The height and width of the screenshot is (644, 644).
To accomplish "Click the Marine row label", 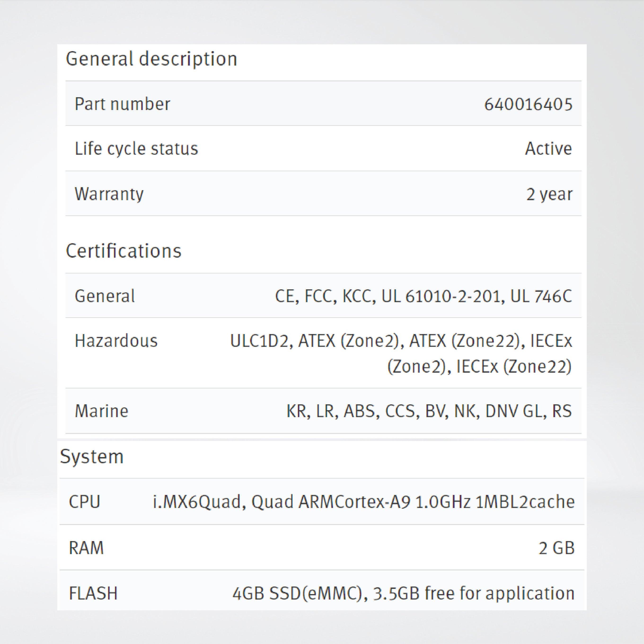I will coord(102,411).
